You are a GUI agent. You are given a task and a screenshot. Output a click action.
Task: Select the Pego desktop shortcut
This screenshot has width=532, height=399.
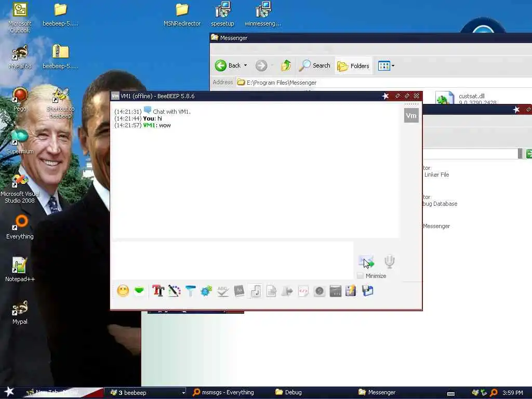point(20,99)
